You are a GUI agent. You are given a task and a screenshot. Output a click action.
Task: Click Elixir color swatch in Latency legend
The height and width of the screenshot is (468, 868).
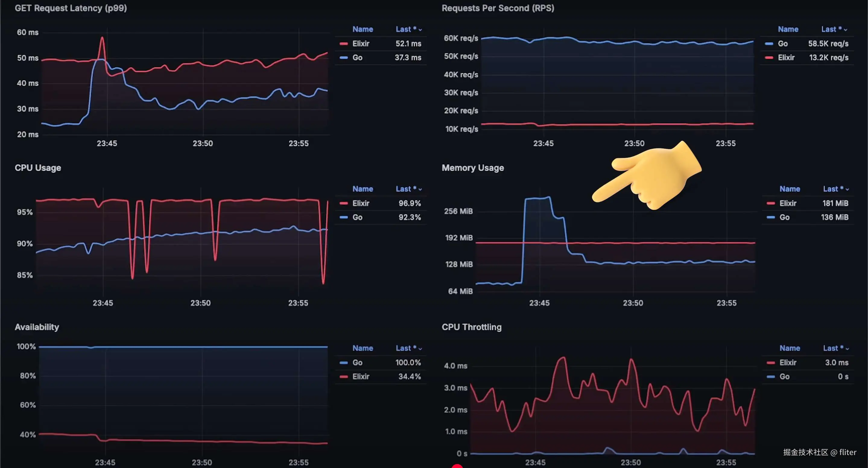click(x=343, y=44)
